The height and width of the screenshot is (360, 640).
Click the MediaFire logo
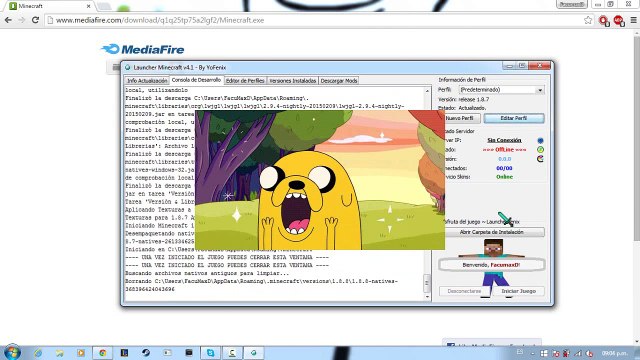coord(142,49)
